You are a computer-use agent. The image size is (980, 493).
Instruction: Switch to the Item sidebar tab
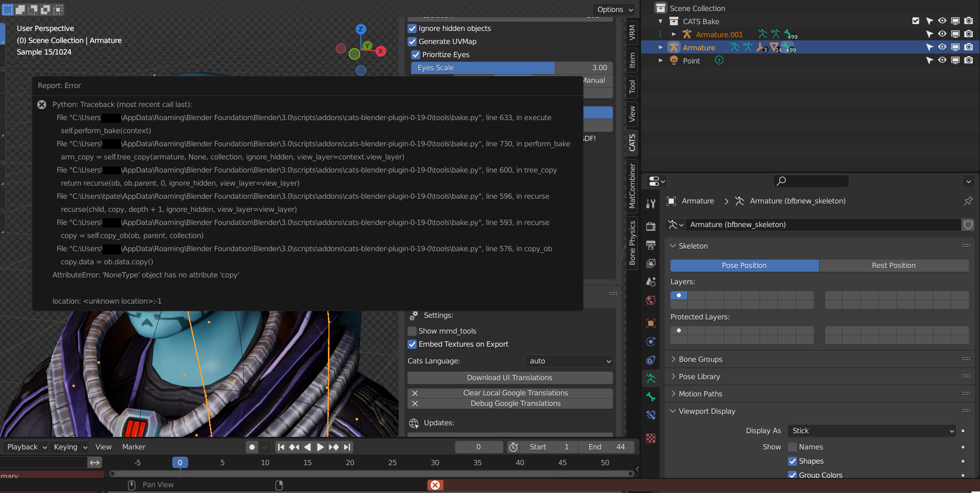point(632,60)
